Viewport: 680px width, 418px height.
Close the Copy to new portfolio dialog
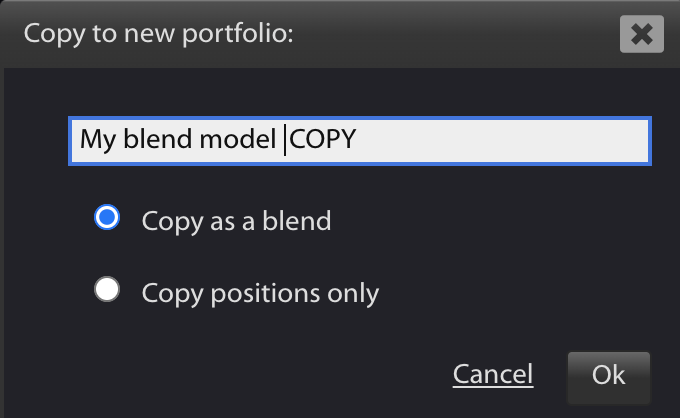pyautogui.click(x=641, y=34)
